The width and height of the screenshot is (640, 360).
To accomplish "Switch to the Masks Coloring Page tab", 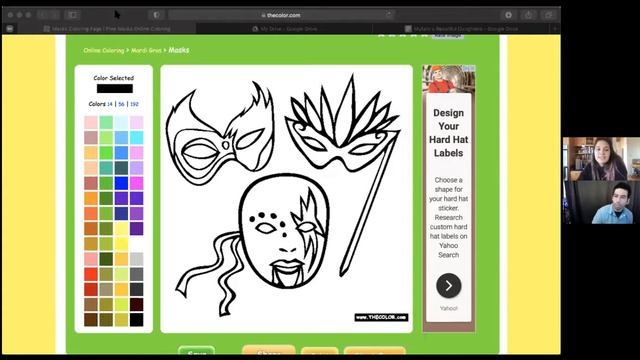I will (107, 29).
